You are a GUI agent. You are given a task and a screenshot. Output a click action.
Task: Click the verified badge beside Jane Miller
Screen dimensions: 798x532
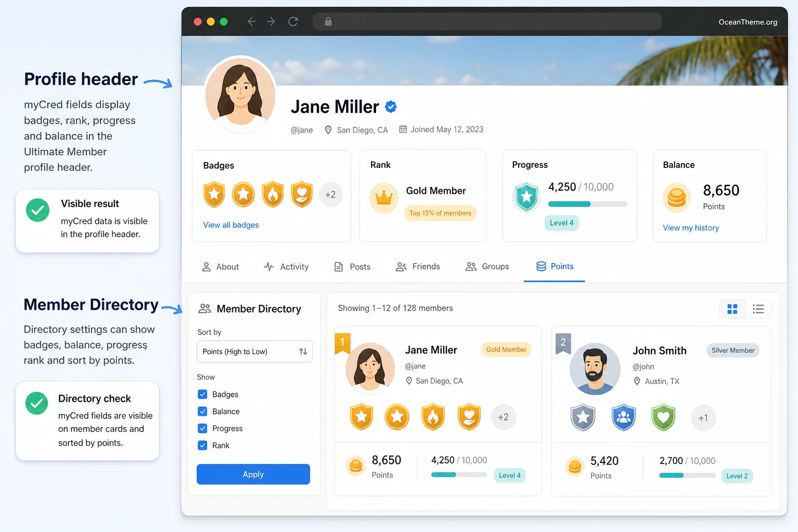click(x=391, y=107)
